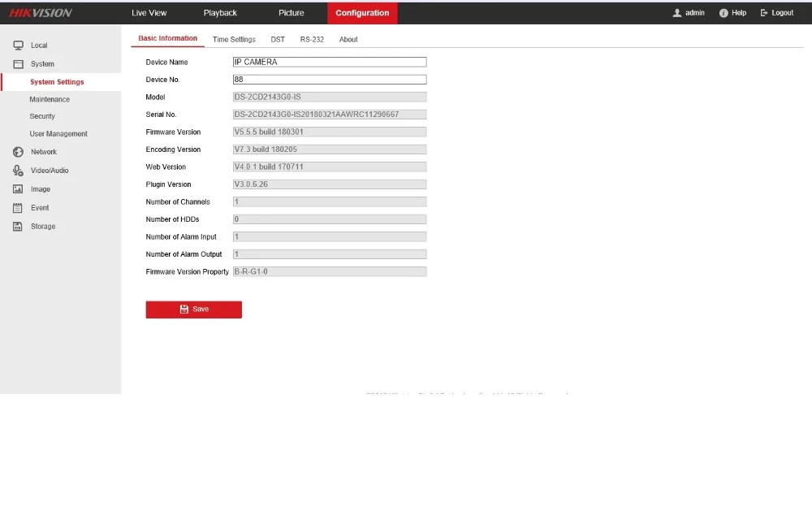Click the Help info icon
The image size is (812, 524).
pos(723,13)
